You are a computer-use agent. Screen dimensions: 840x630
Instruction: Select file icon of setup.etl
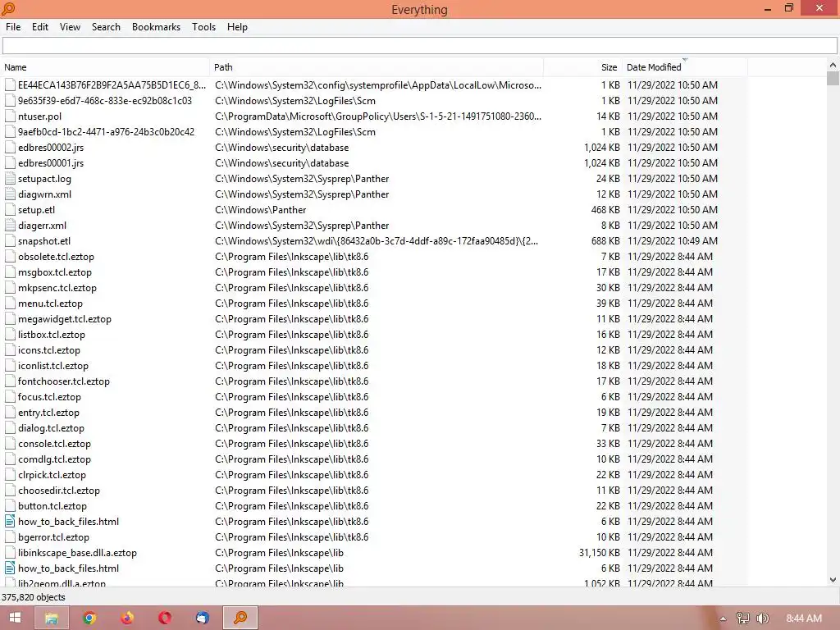pyautogui.click(x=10, y=209)
